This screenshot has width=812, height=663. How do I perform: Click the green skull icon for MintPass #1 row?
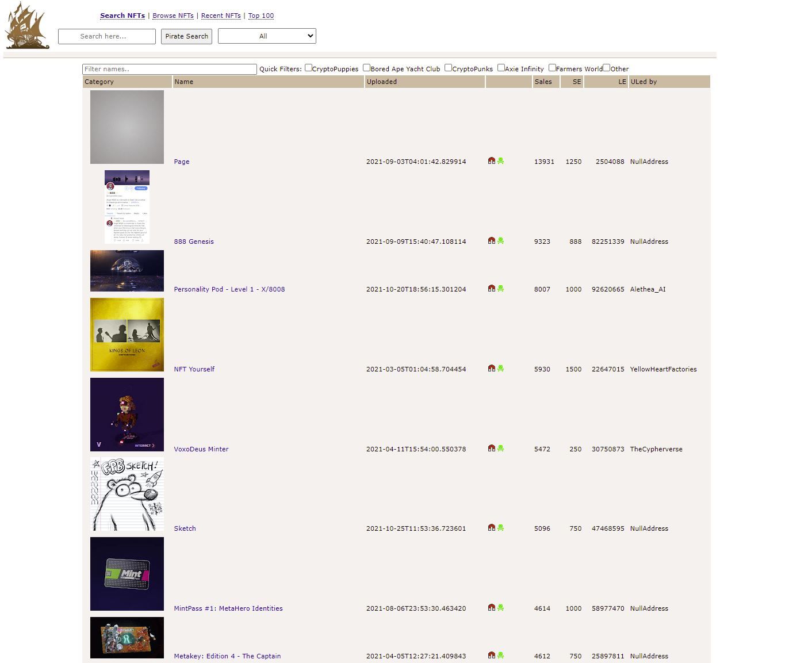tap(500, 607)
